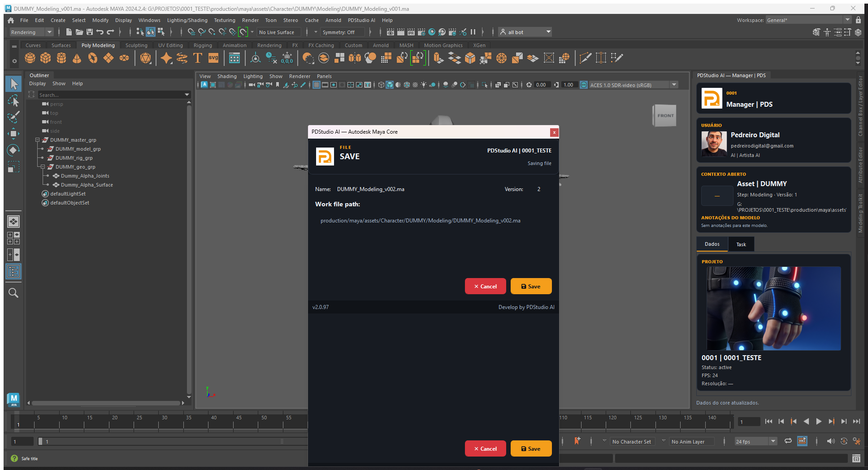Click the Outliner layout icon in left sidebar
This screenshot has height=470, width=868.
(13, 271)
